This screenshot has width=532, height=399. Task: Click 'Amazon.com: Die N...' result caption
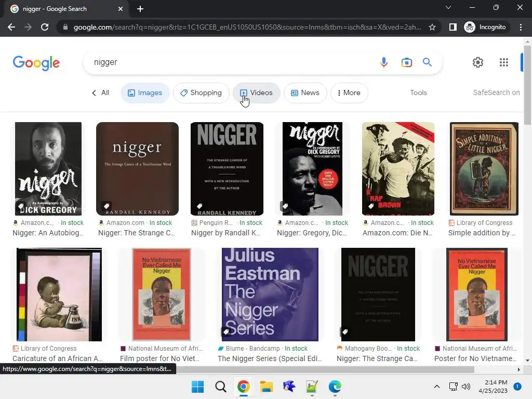tap(397, 233)
